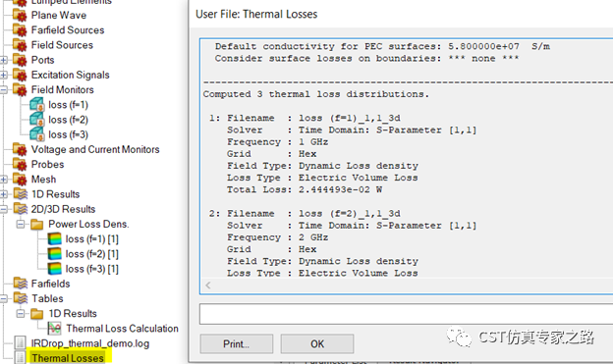Expand the Ports tree node
Image resolution: width=613 pixels, height=364 pixels.
pyautogui.click(x=4, y=60)
